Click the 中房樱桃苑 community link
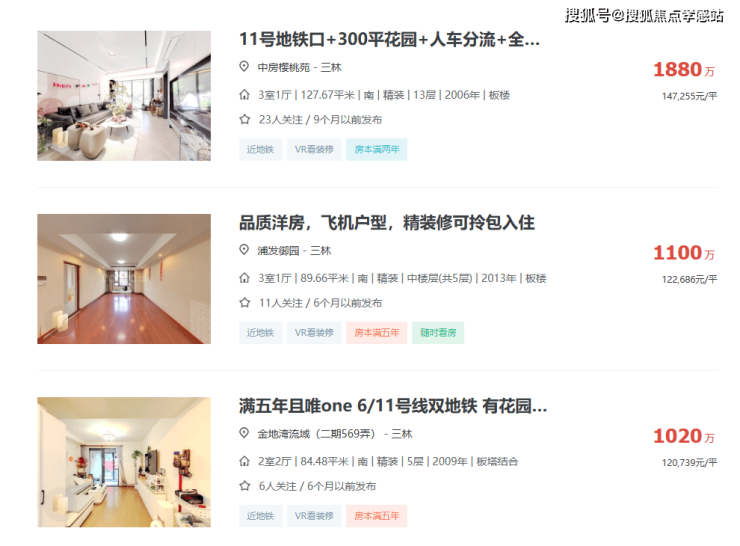This screenshot has width=740, height=546. pyautogui.click(x=284, y=67)
